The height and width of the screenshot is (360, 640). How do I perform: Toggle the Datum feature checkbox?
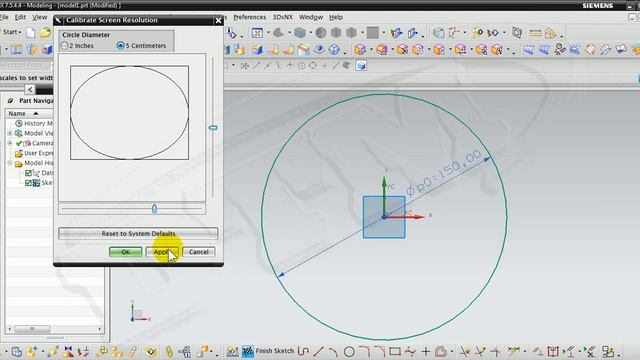(x=28, y=173)
